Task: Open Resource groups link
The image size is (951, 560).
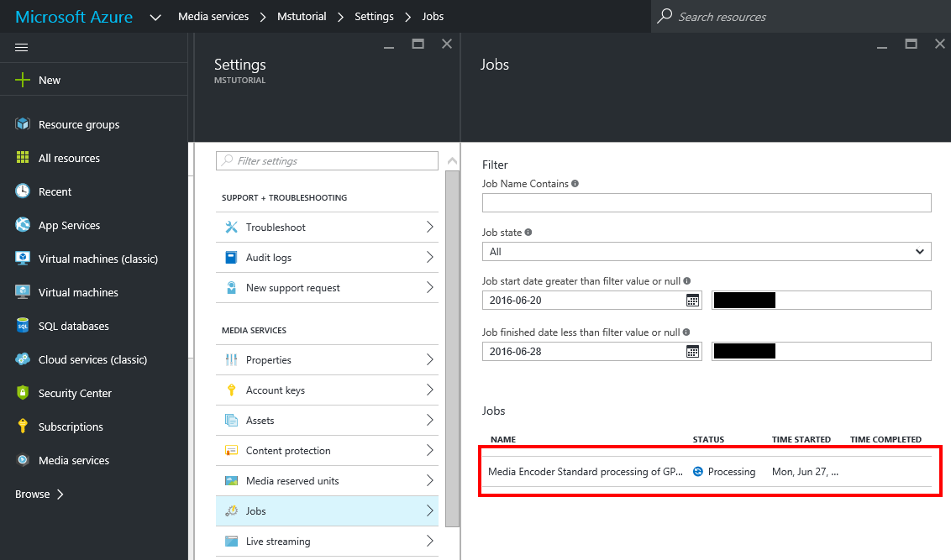Action: (x=79, y=124)
